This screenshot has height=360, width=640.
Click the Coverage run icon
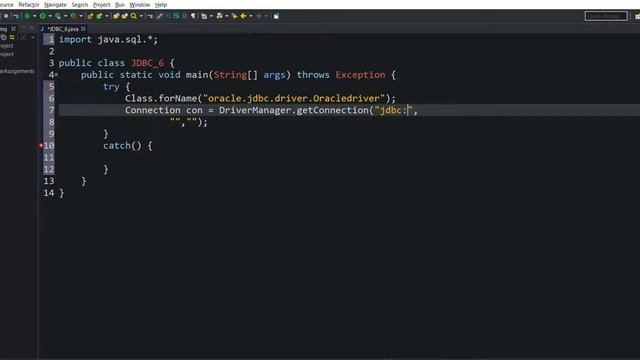point(58,16)
